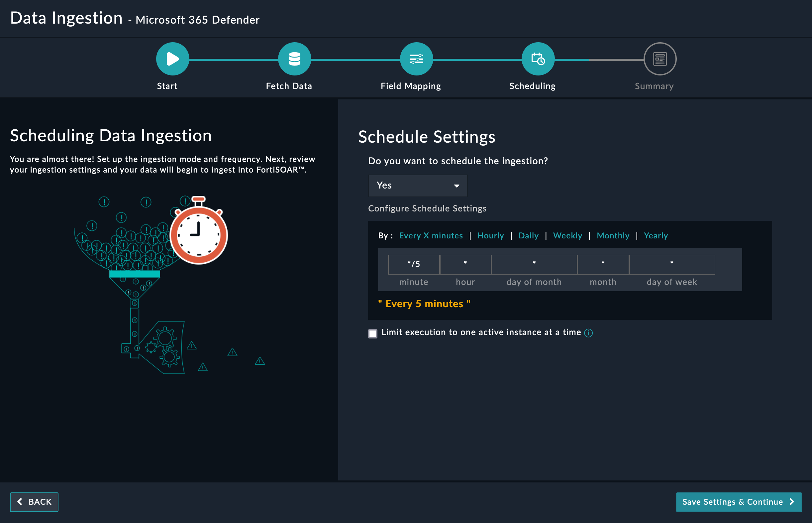Image resolution: width=812 pixels, height=523 pixels.
Task: Click the Field Mapping sliders icon
Action: tap(416, 59)
